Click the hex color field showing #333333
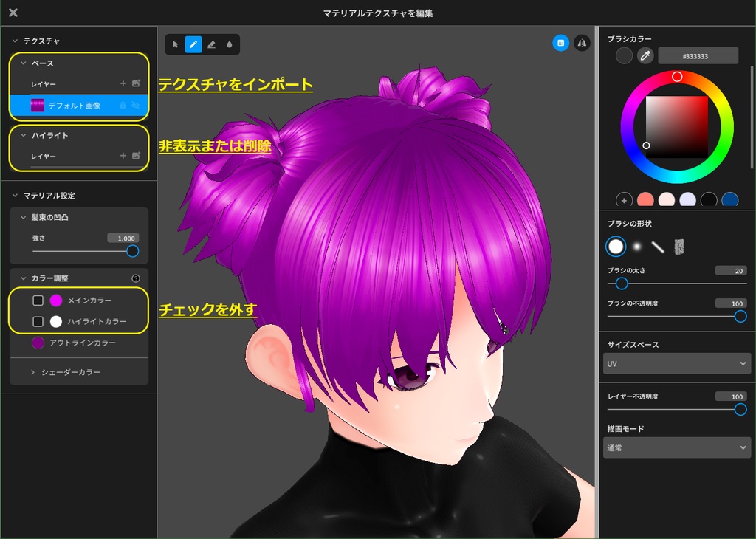Viewport: 756px width, 539px height. (x=698, y=55)
